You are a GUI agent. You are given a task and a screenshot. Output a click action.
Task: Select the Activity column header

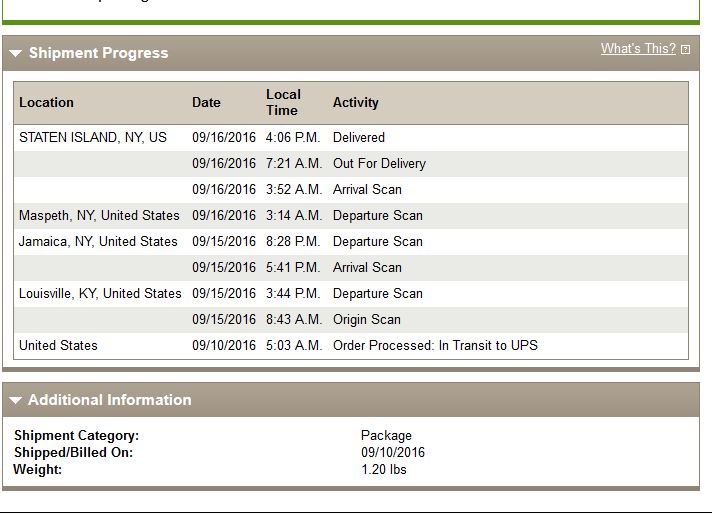(356, 103)
